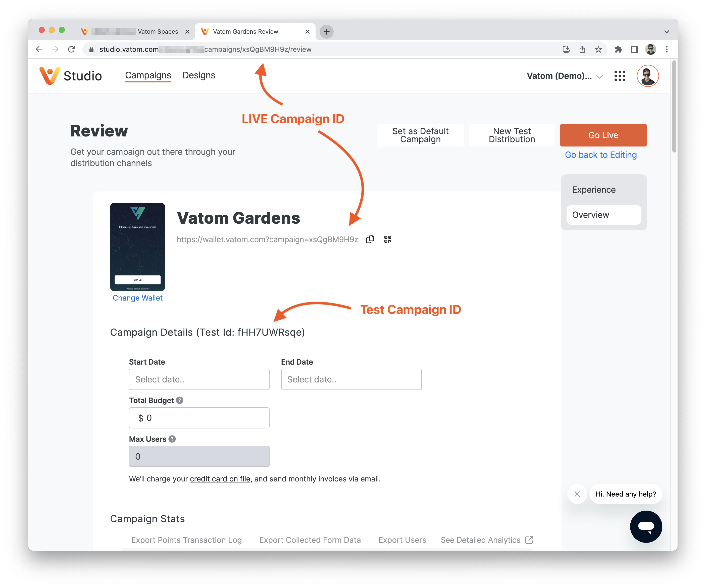The height and width of the screenshot is (588, 706).
Task: Open a new browser tab
Action: pyautogui.click(x=326, y=32)
